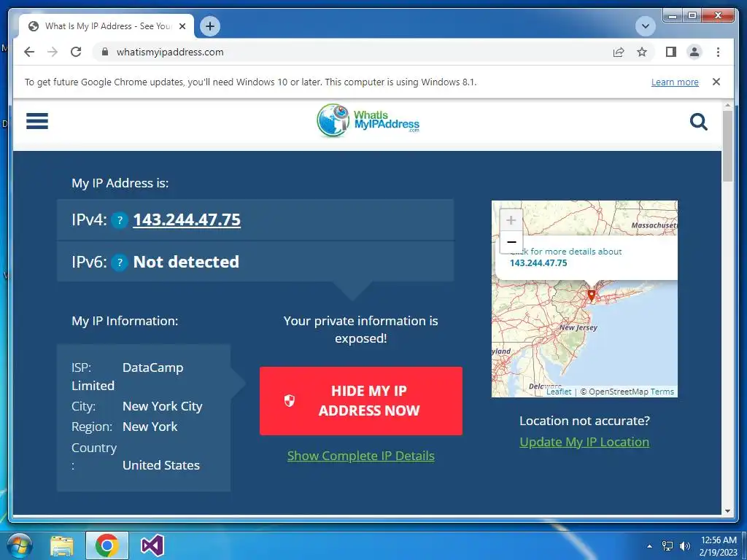This screenshot has height=560, width=747.
Task: Open the Windows Start button
Action: tap(18, 545)
